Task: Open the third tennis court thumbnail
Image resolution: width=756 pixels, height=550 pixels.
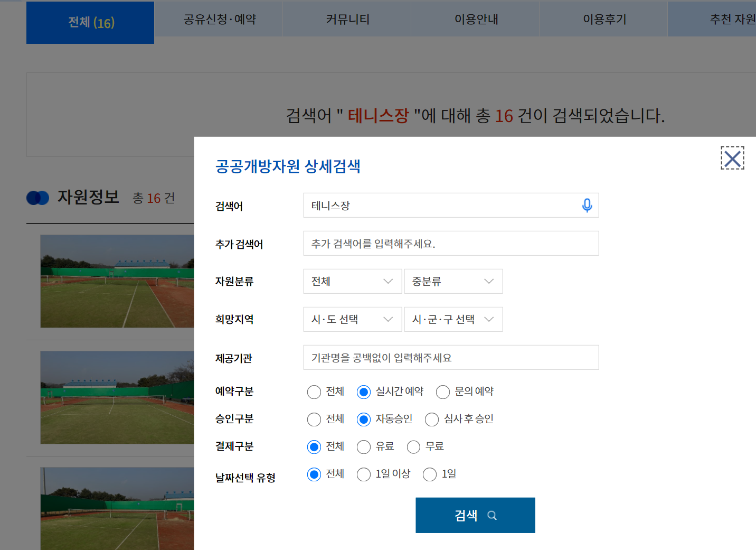Action: tap(117, 508)
